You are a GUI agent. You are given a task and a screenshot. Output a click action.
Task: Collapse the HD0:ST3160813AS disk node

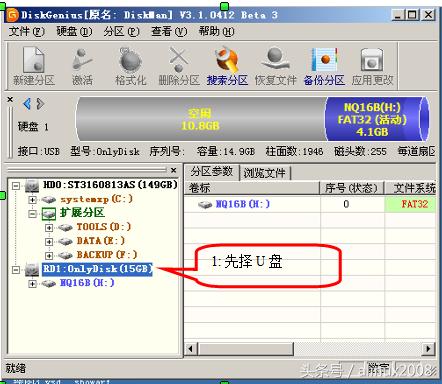pyautogui.click(x=16, y=186)
